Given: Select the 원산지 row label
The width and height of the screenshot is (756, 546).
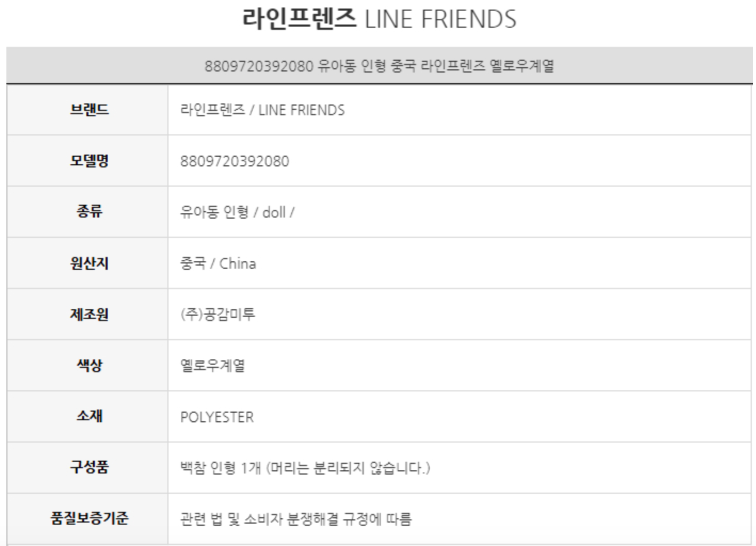Looking at the screenshot, I should [x=89, y=263].
